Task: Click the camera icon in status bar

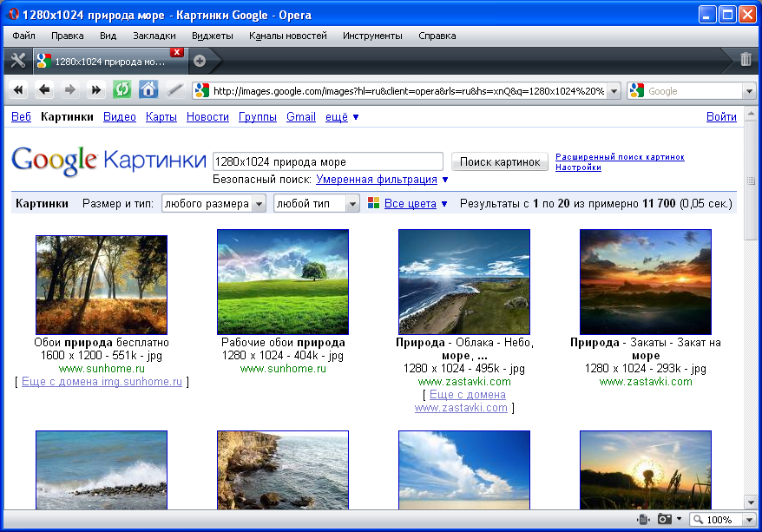Action: click(664, 519)
